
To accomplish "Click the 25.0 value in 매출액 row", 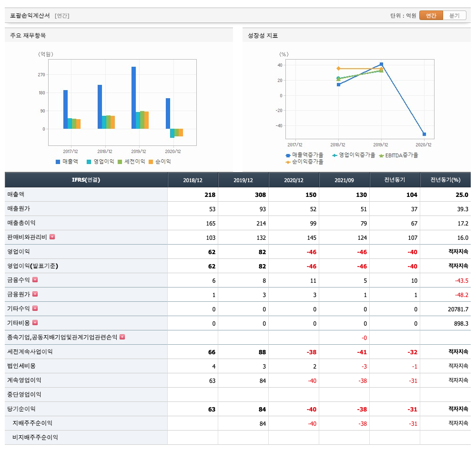I will coord(462,195).
